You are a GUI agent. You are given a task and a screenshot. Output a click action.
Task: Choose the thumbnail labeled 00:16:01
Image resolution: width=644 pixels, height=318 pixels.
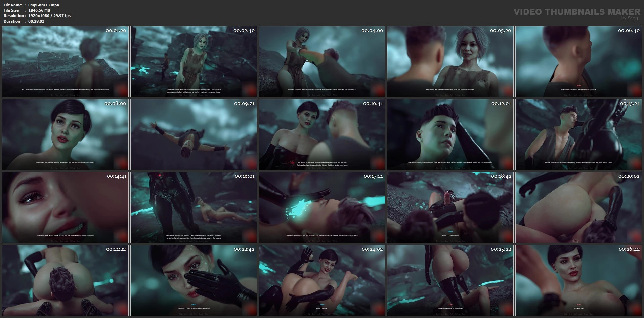coord(194,207)
